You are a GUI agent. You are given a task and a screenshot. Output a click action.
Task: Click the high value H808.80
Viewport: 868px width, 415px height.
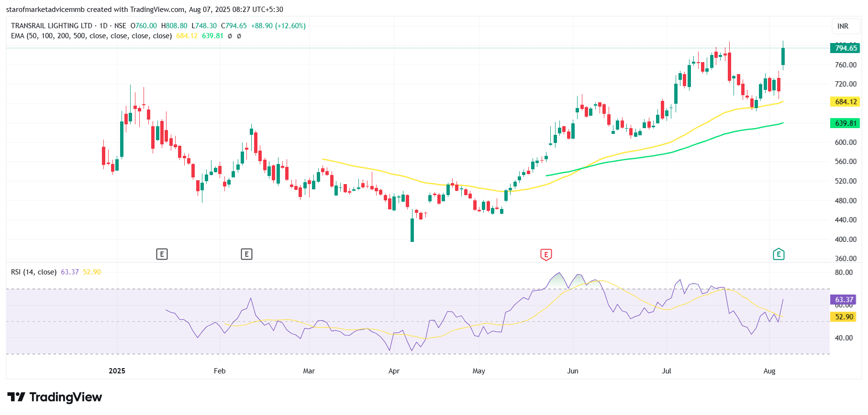[174, 26]
